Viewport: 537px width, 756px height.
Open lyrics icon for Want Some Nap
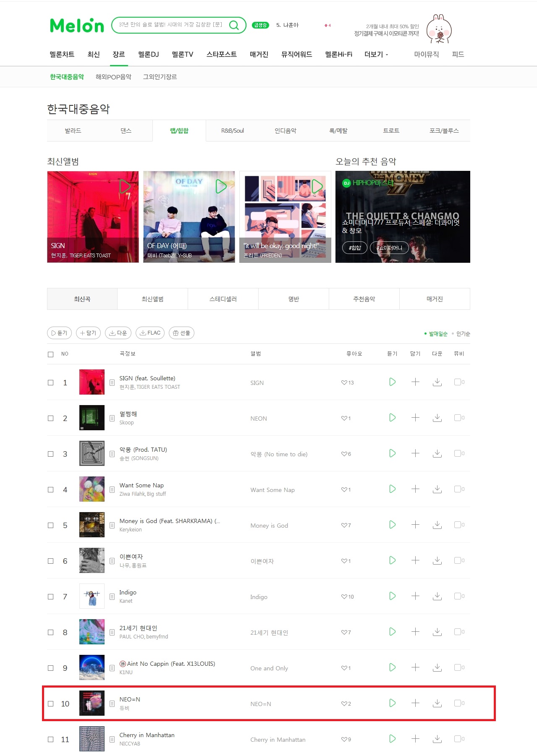pos(112,489)
